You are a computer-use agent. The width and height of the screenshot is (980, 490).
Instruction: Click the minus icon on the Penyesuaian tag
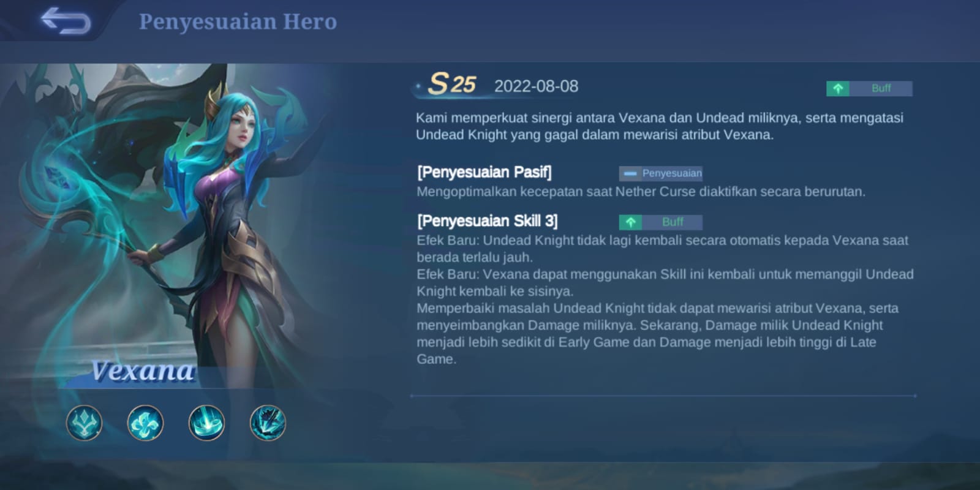coord(630,173)
